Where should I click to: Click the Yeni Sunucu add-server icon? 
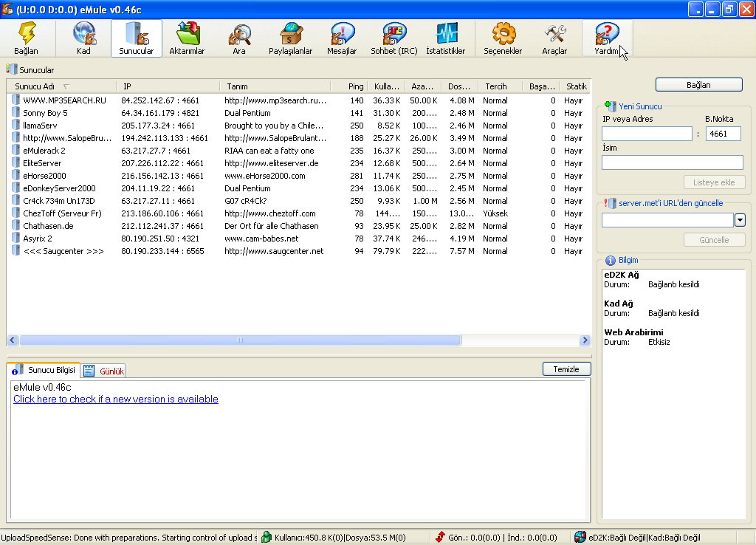point(610,106)
